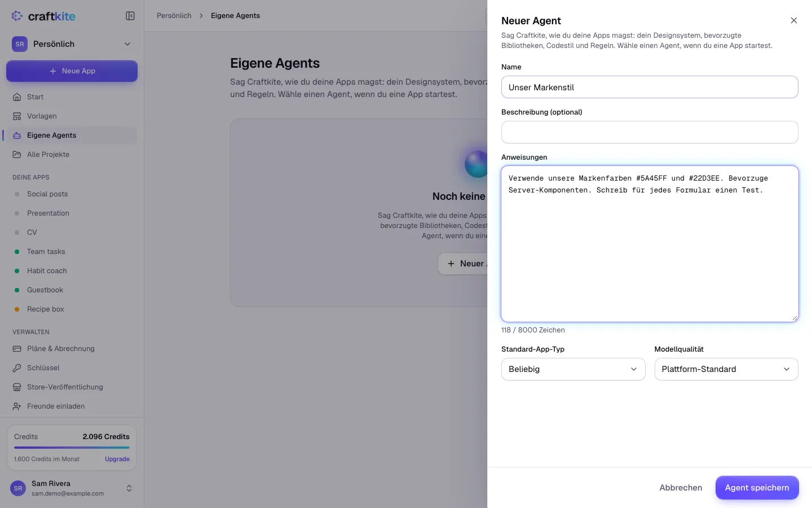Click the empty Beschreibung input field
Viewport: 812px width, 508px height.
coord(650,132)
